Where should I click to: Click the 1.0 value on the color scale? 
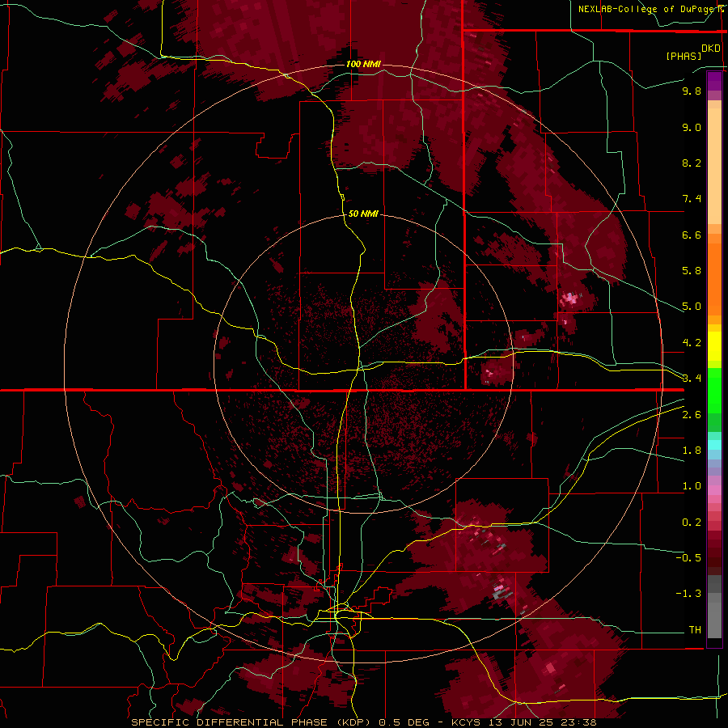pos(692,486)
